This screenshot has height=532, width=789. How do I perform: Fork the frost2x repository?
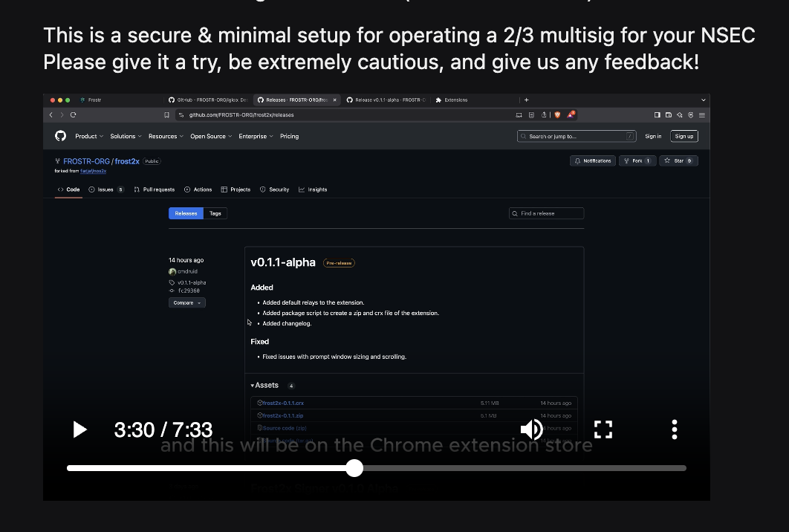(637, 161)
